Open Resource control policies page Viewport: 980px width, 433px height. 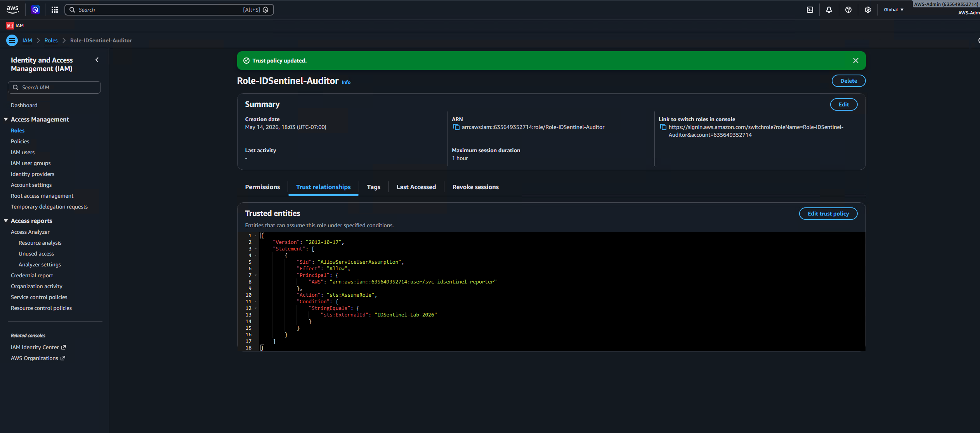[x=41, y=308]
